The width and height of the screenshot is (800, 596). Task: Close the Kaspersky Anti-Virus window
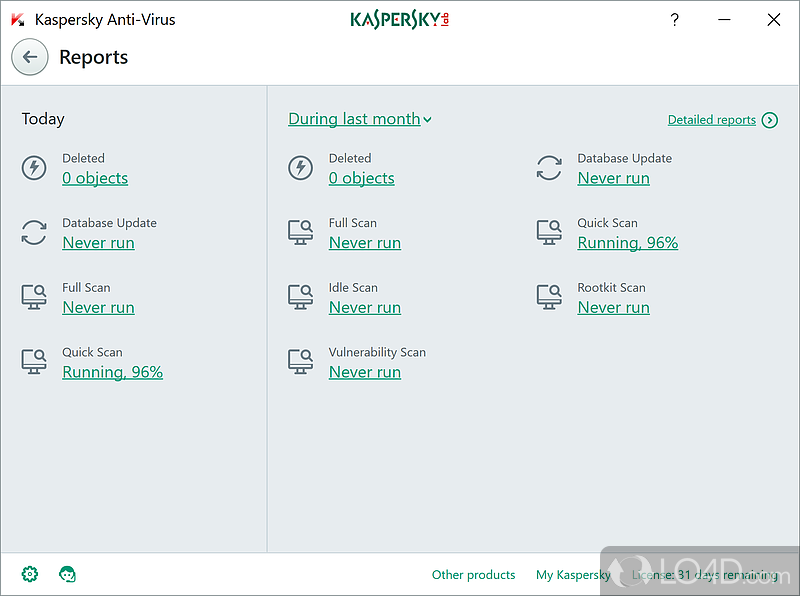[773, 20]
